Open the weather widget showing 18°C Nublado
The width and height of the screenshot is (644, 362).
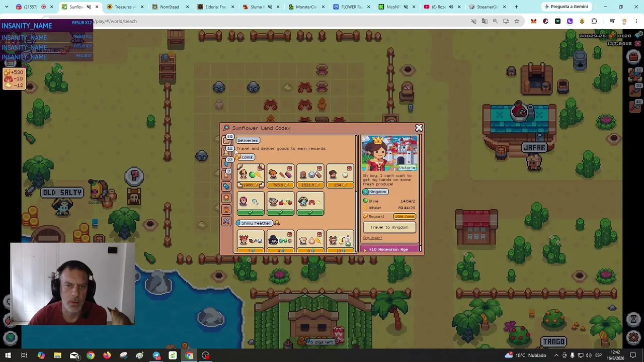525,355
